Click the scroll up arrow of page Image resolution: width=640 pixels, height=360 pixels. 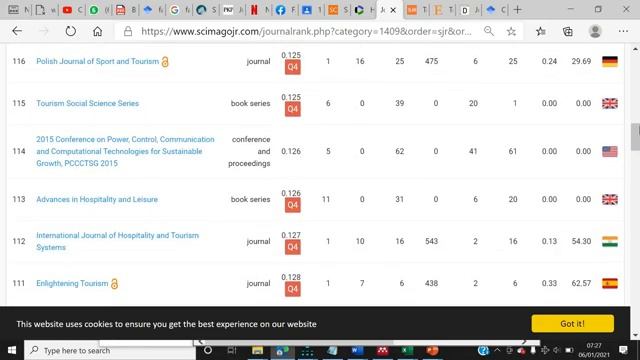(635, 49)
